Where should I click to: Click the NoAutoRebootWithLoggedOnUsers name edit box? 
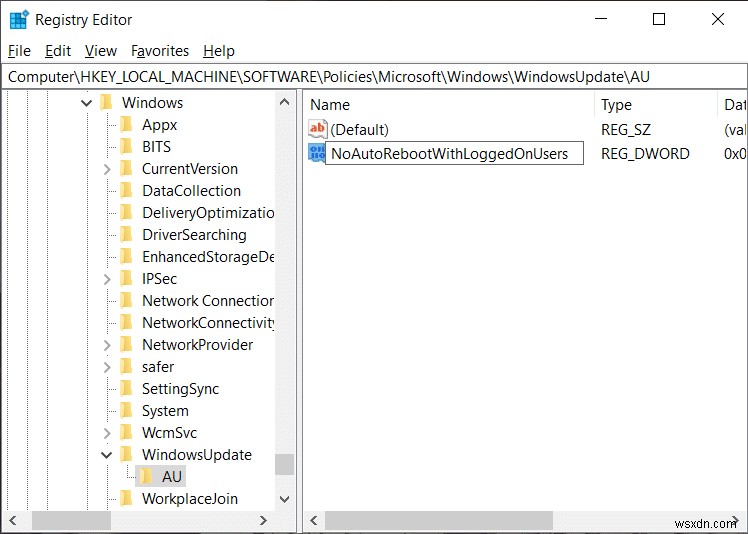[x=454, y=153]
